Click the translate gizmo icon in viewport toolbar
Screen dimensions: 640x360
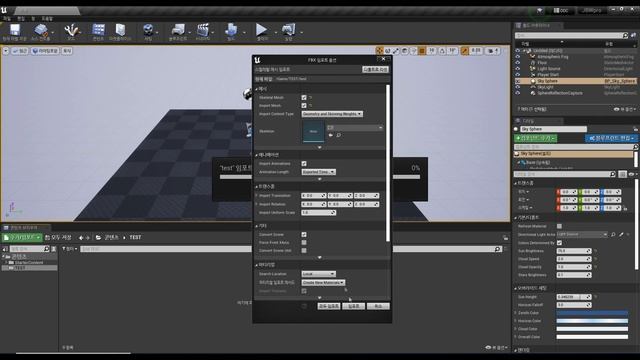click(380, 51)
